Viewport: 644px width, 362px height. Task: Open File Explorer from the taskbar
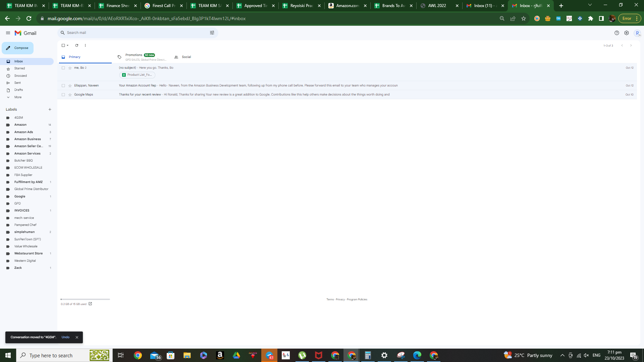click(187, 355)
